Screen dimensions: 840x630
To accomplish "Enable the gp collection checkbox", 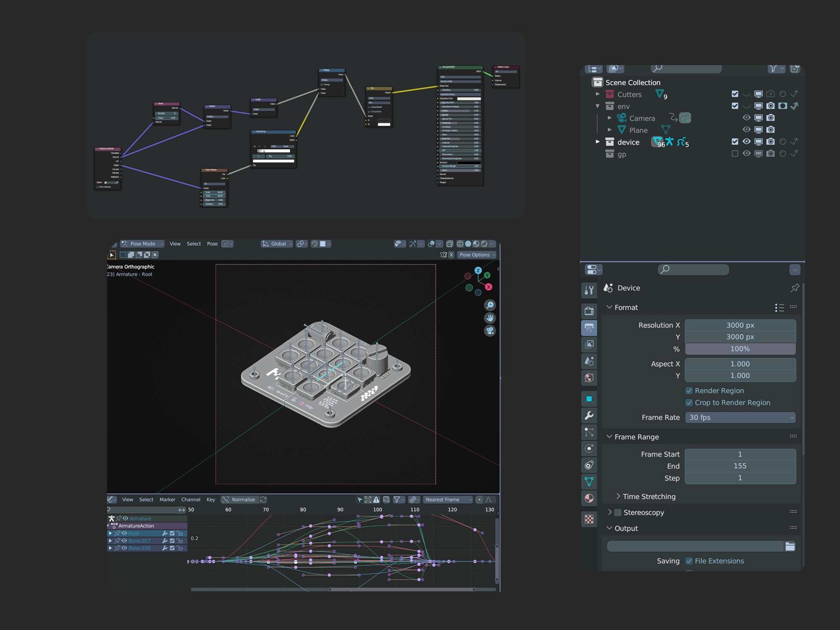I will (x=735, y=153).
